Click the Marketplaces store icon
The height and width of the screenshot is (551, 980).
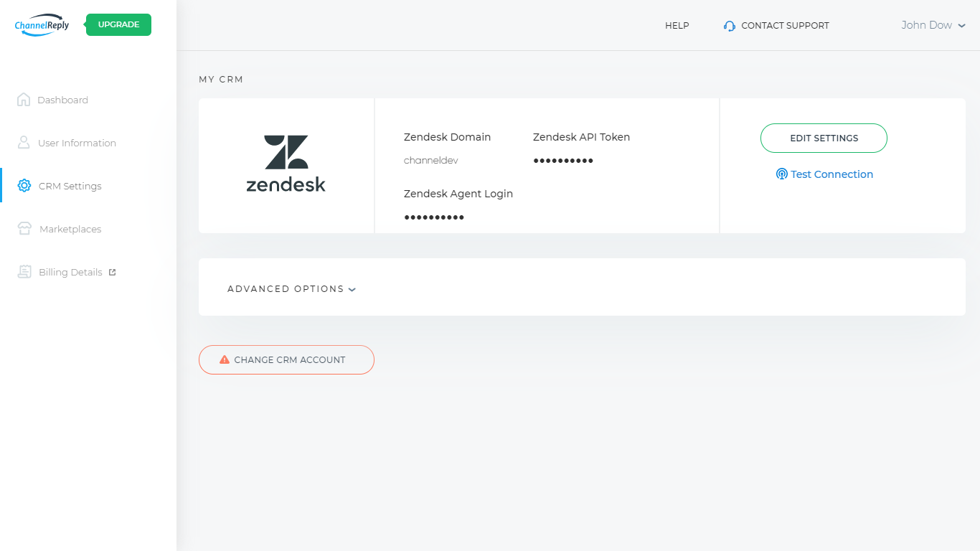[25, 229]
